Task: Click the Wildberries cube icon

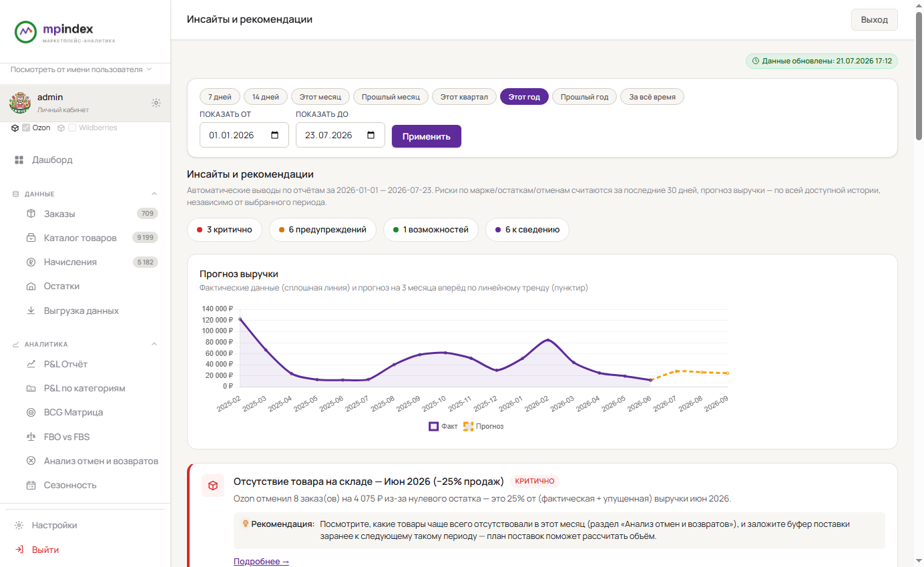Action: 61,128
